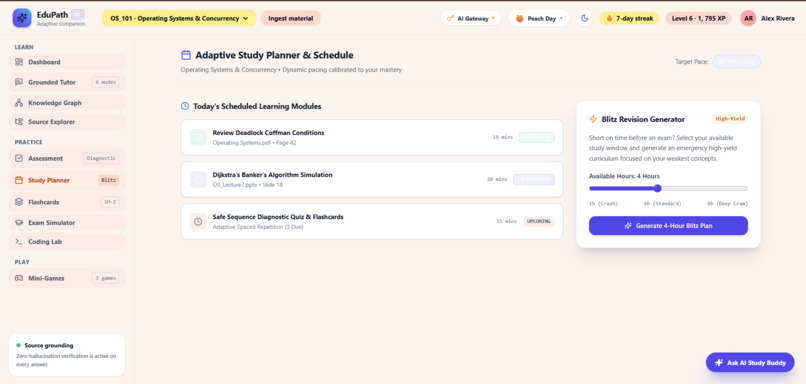Open Knowledge Graph page
The image size is (806, 384).
point(67,103)
